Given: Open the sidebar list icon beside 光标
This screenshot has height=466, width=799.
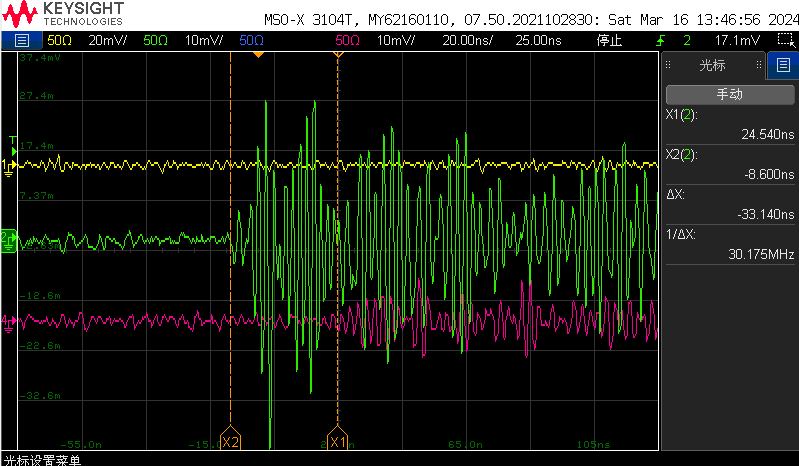Looking at the screenshot, I should pyautogui.click(x=783, y=66).
